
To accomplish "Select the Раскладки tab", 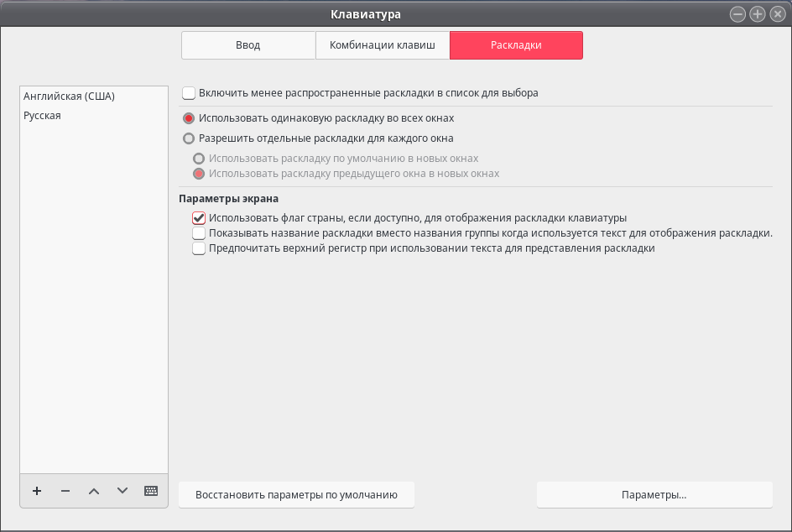I will pos(516,45).
